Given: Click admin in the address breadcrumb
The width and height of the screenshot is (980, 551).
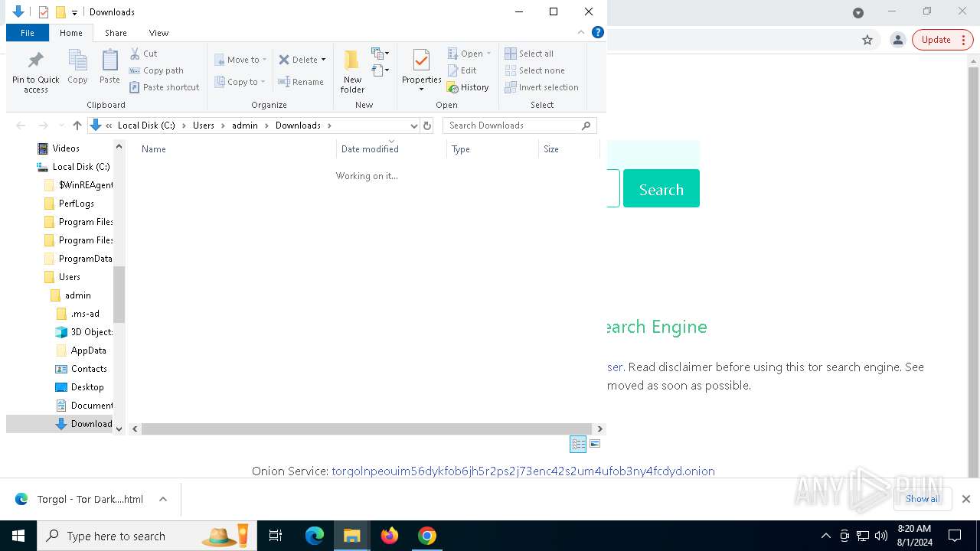Looking at the screenshot, I should [245, 126].
